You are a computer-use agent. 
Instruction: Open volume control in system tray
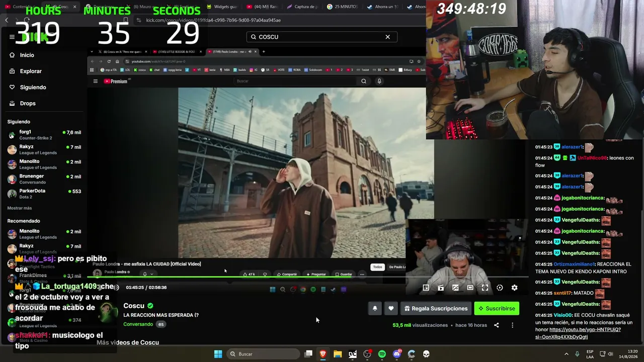coord(611,354)
